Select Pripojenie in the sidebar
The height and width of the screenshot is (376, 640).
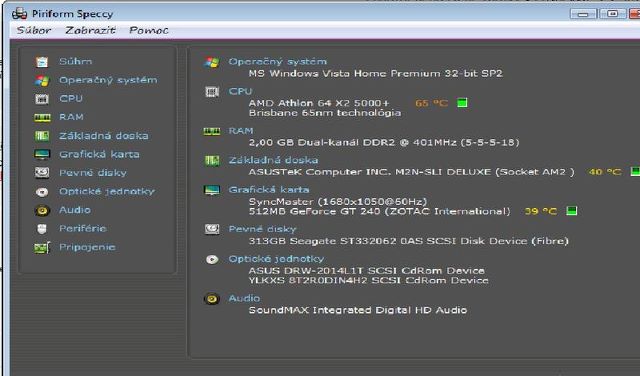[87, 247]
